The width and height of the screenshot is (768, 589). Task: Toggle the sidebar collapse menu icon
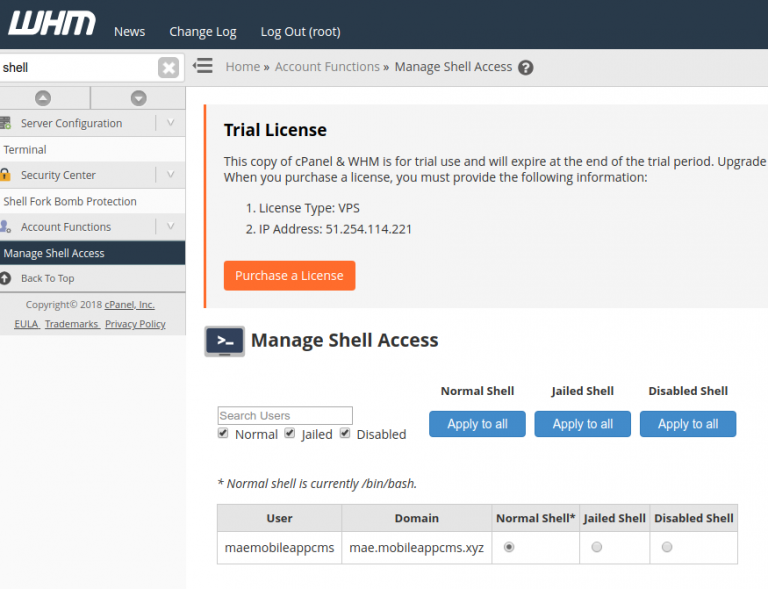tap(203, 66)
